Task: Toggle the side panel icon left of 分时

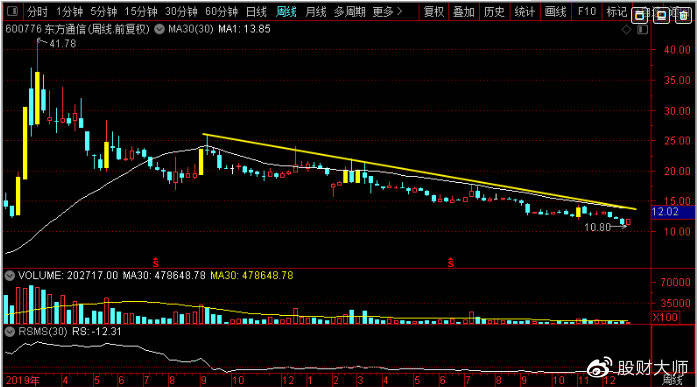Action: click(12, 11)
